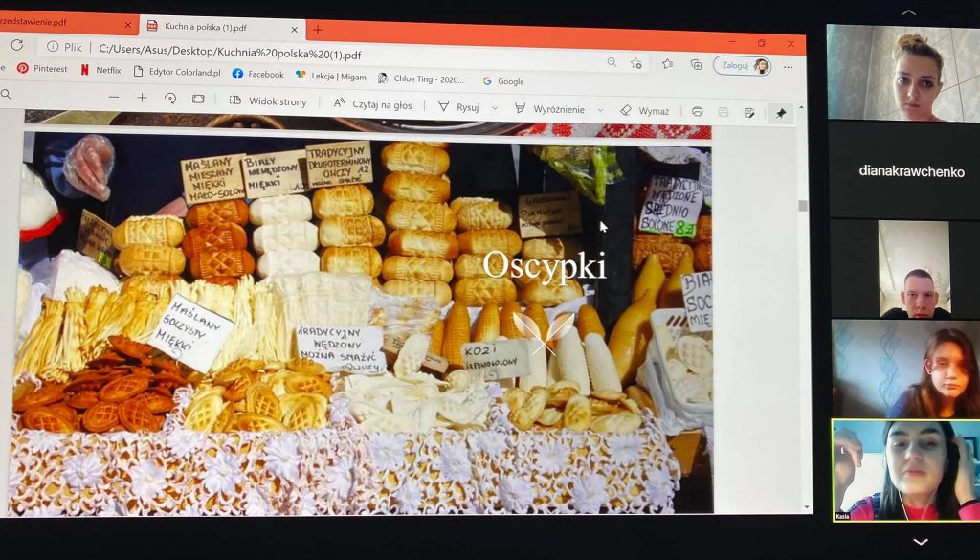Expand the Rysuj dropdown arrow
980x560 pixels.
(x=495, y=108)
